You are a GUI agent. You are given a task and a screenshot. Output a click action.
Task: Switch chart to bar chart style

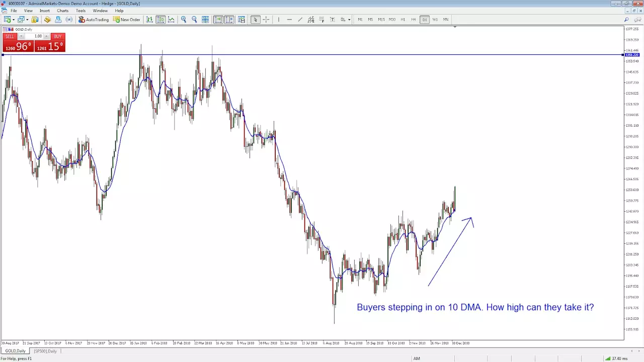coord(149,20)
